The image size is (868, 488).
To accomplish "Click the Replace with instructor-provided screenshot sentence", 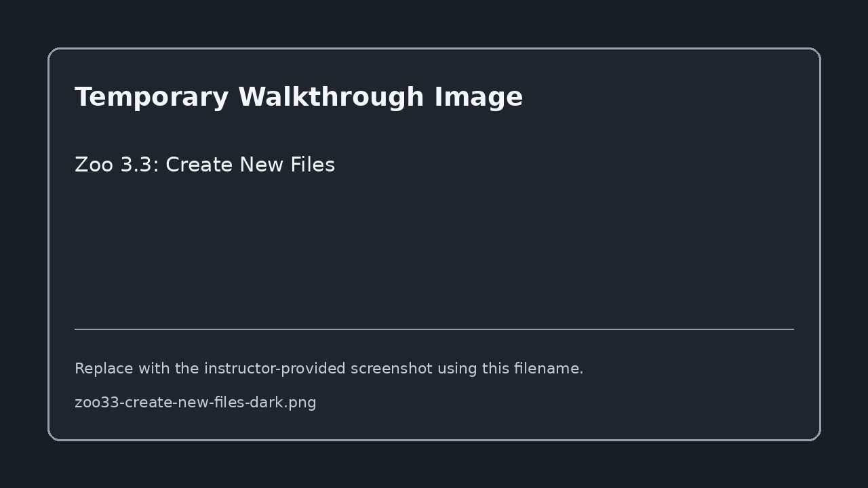I will (329, 369).
